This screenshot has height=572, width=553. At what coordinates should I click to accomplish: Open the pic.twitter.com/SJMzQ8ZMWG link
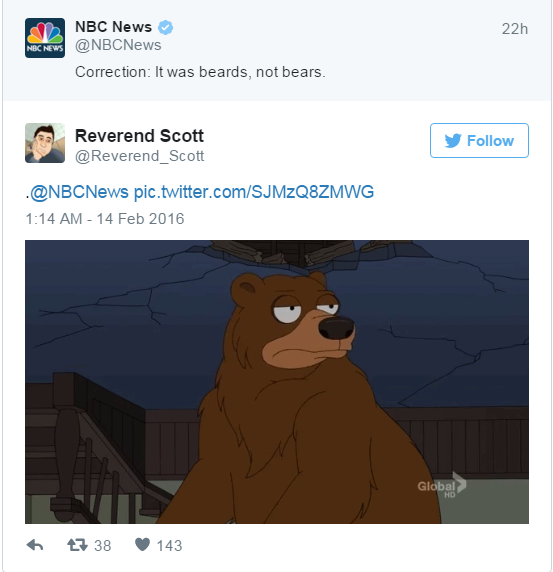coord(254,192)
